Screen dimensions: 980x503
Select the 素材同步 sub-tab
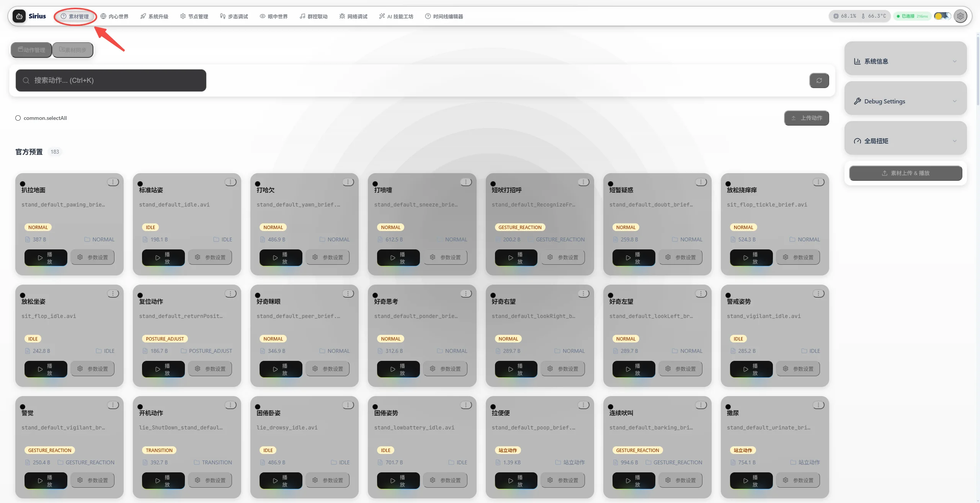[x=73, y=50]
